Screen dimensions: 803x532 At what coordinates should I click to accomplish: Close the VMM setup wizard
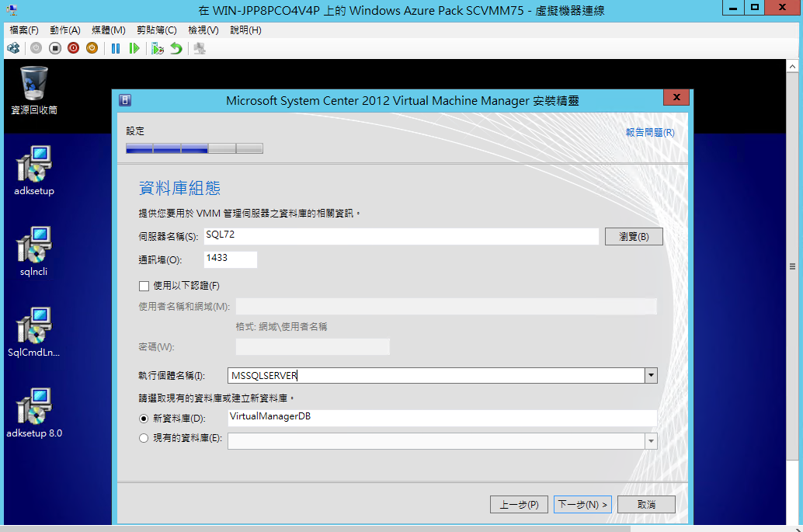pos(676,97)
